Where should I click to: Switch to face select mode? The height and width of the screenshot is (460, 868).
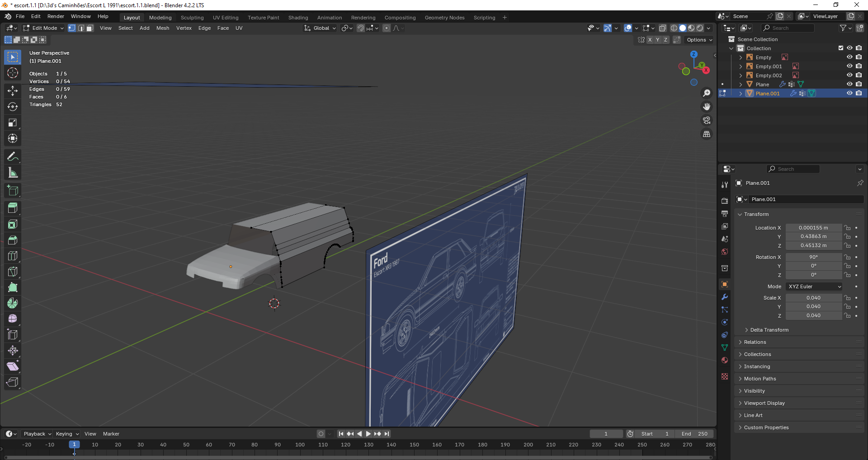coord(90,28)
